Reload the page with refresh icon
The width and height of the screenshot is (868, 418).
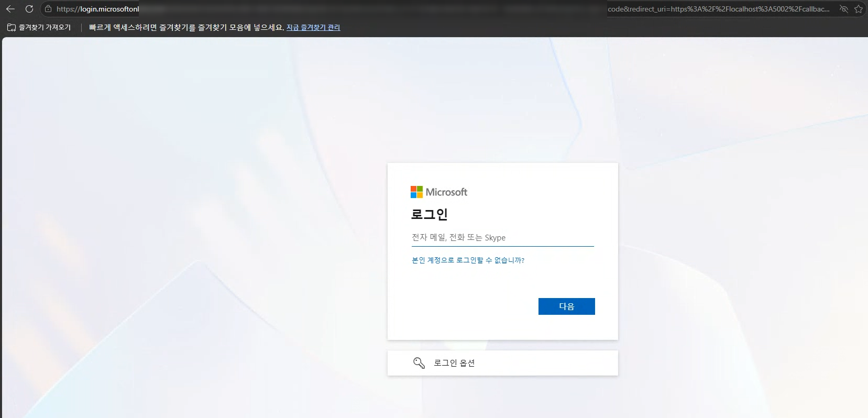(x=29, y=9)
